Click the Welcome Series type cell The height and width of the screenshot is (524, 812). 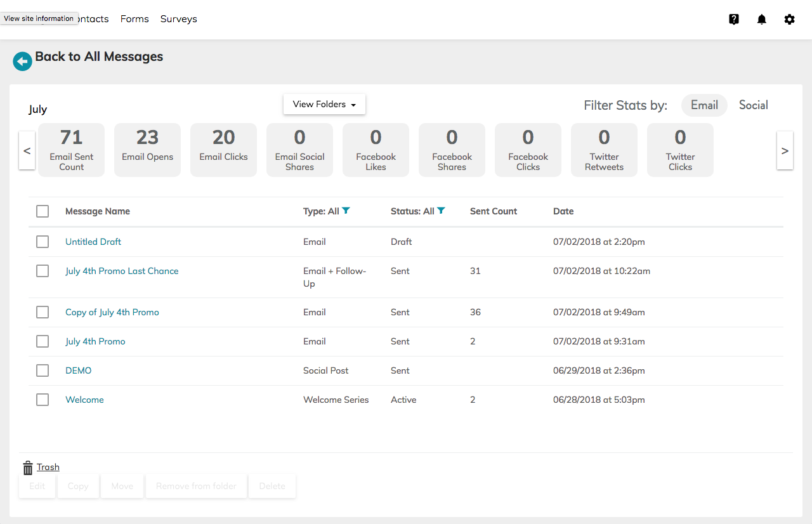(x=336, y=400)
